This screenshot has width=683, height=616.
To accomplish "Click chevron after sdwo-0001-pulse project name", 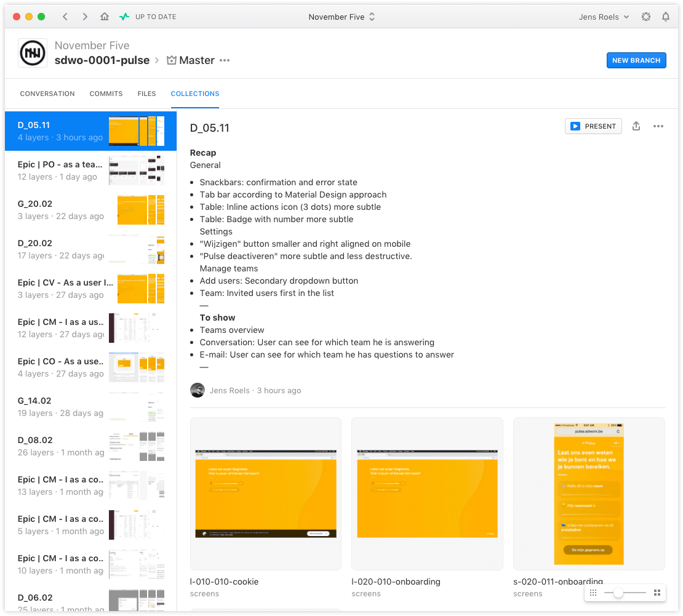I will 158,60.
